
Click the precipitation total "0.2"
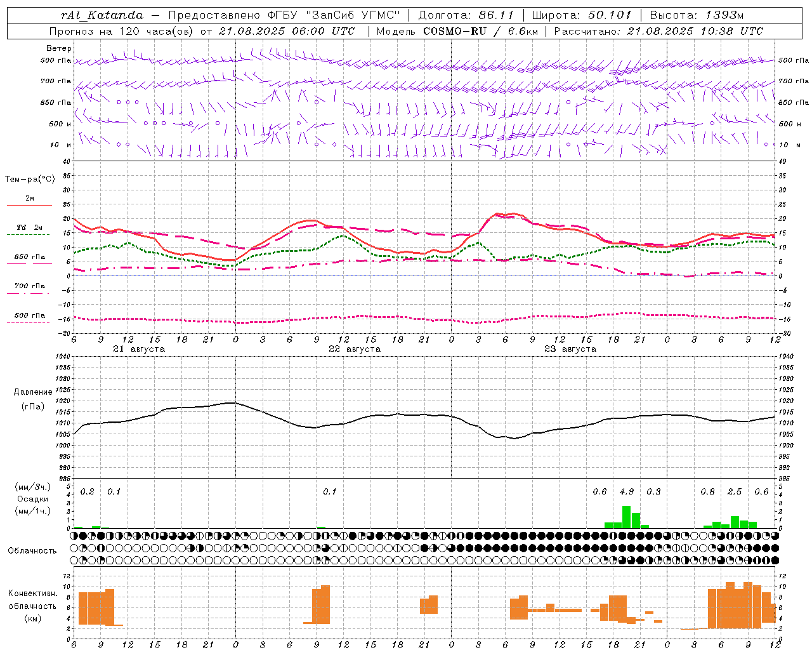coord(88,492)
